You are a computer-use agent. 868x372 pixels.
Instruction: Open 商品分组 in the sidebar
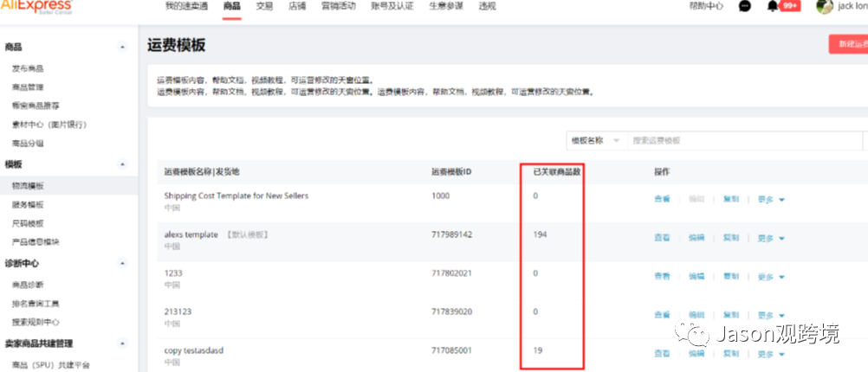[28, 143]
